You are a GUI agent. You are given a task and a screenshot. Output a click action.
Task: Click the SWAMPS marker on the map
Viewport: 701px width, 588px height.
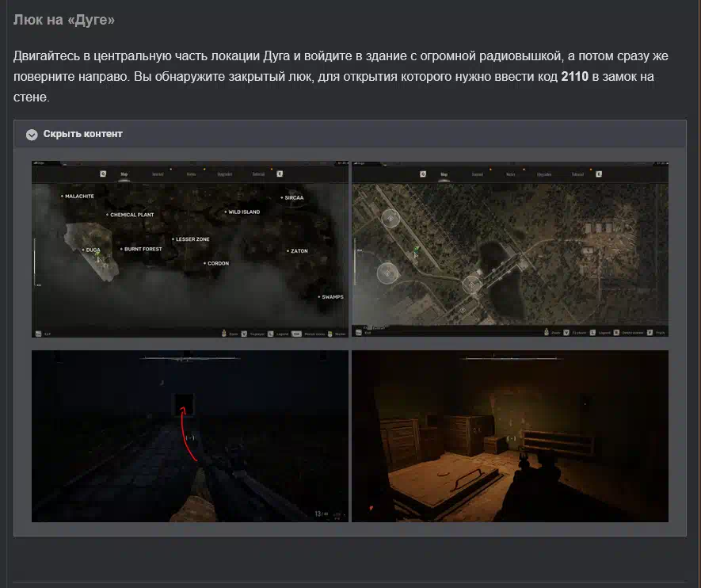point(330,296)
